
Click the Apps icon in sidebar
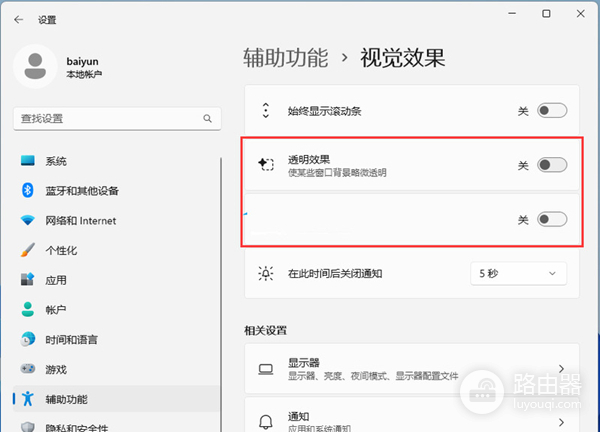tap(28, 279)
